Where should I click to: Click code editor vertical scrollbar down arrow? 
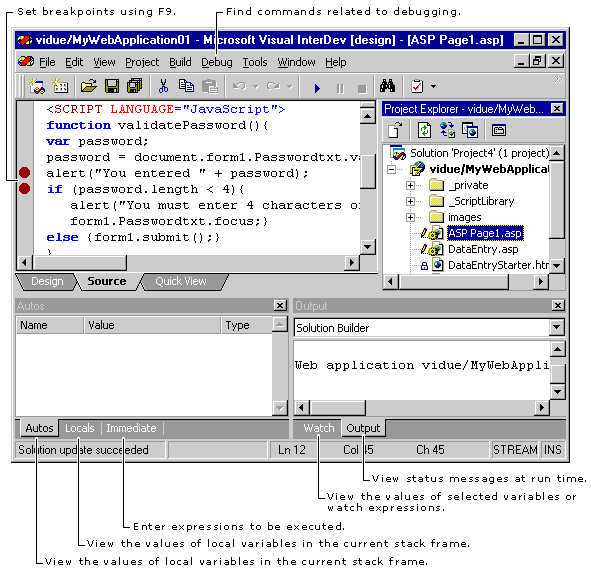[x=367, y=247]
